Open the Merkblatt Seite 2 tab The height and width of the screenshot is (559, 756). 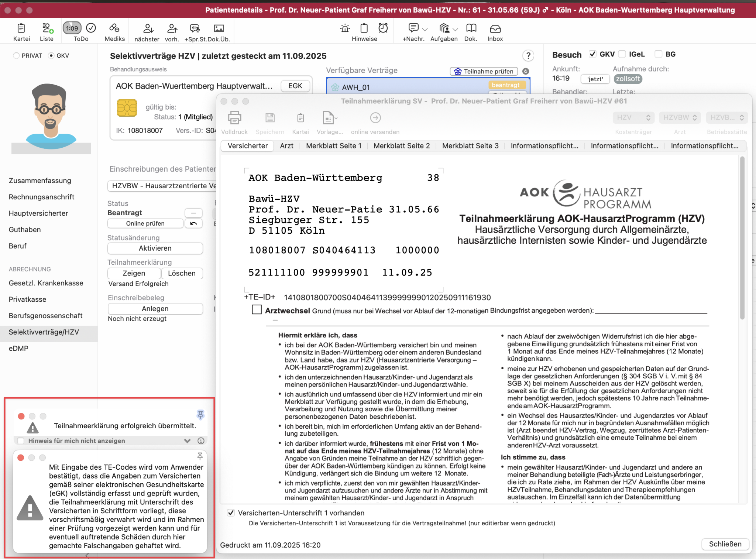[402, 146]
